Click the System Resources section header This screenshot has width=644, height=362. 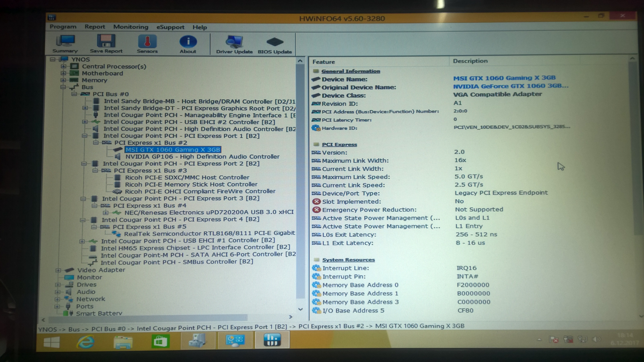point(348,260)
